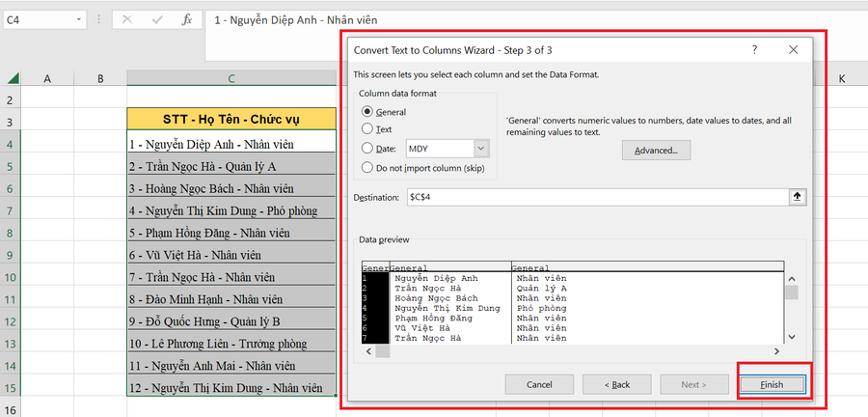Click preview scroll down arrow
The width and height of the screenshot is (868, 417).
click(x=792, y=336)
